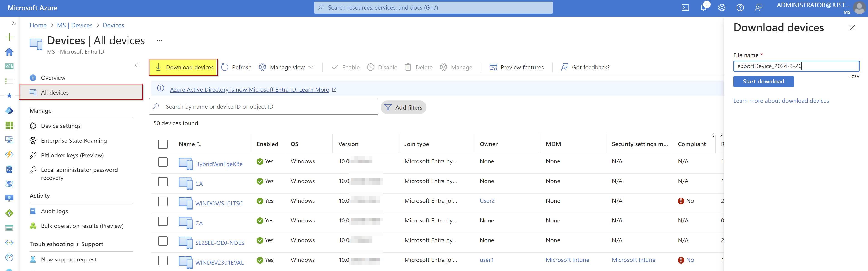The height and width of the screenshot is (271, 868).
Task: Click Got feedback? in toolbar
Action: coord(585,67)
